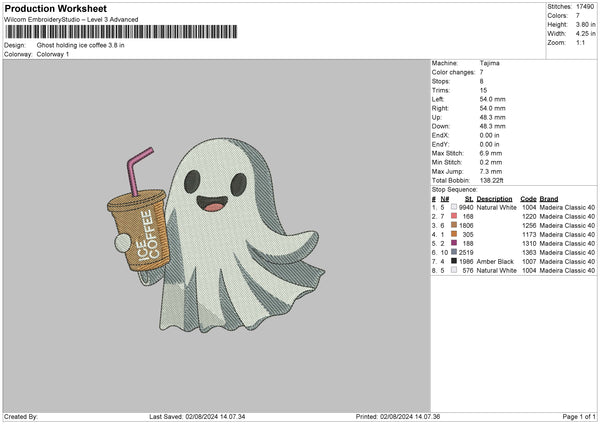Viewport: 600px width, 424px height.
Task: Click the 'Left:' value 54.0 mm
Action: click(x=492, y=99)
